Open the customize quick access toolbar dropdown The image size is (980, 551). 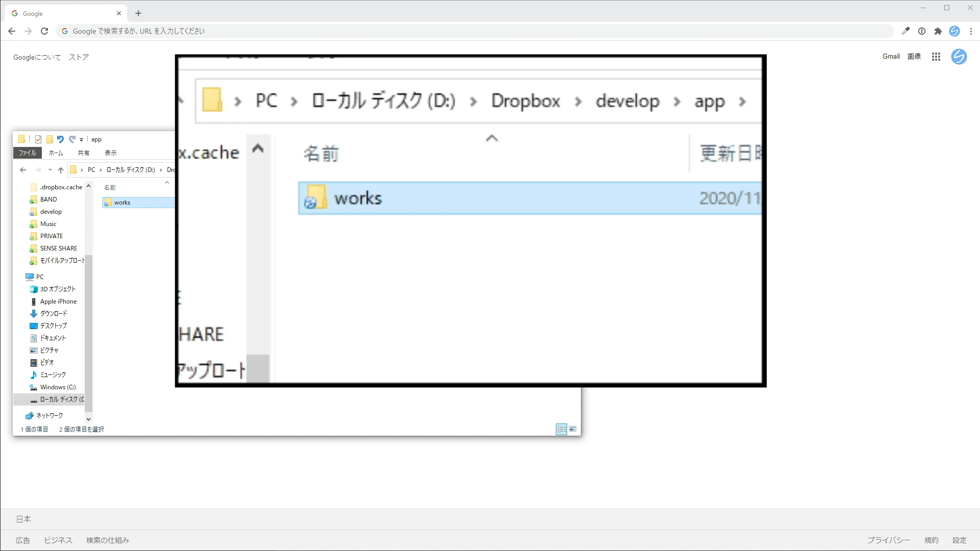(81, 139)
